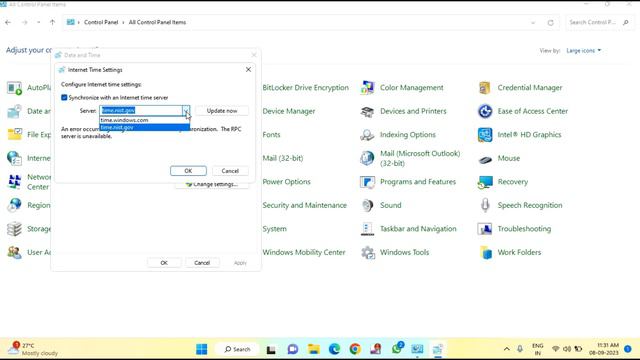Viewport: 640px width, 360px height.
Task: Click the Server name text field
Action: (141, 111)
